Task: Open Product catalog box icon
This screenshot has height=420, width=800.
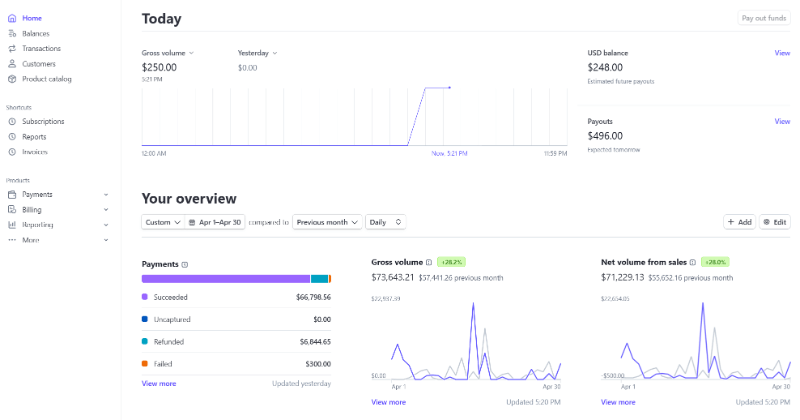Action: [12, 79]
